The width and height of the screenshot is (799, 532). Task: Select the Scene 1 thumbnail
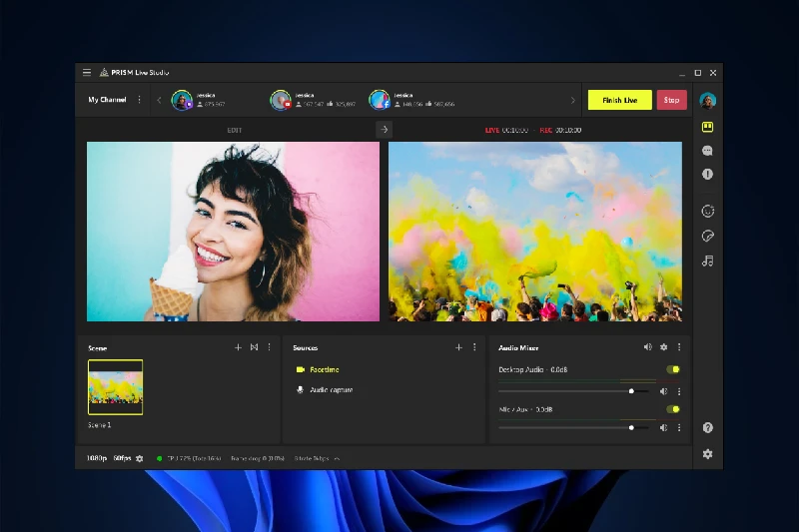point(115,387)
